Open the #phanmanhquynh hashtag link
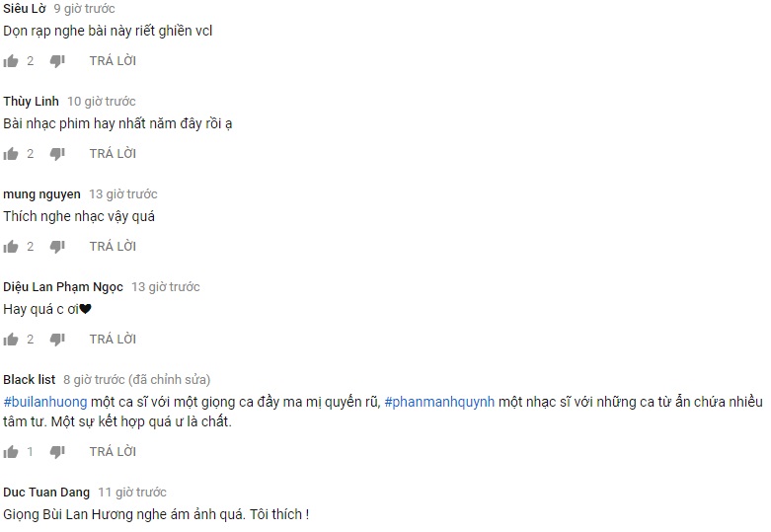 pos(439,402)
